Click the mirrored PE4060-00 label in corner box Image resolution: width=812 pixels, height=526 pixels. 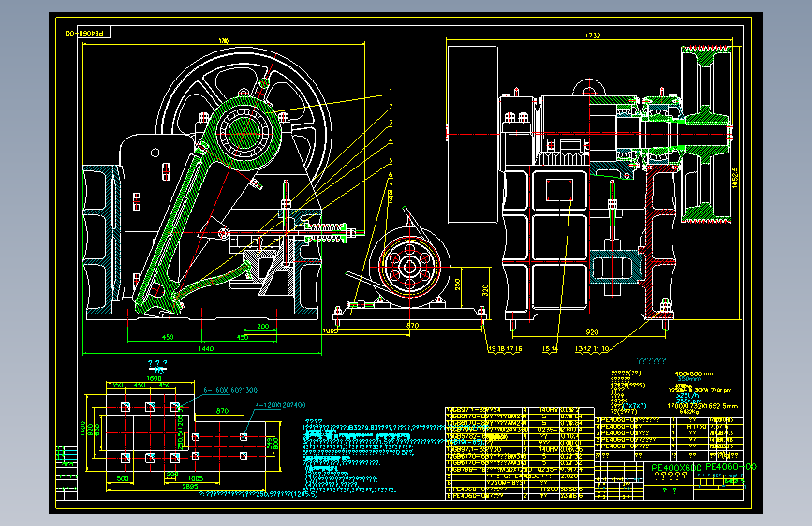(x=85, y=33)
